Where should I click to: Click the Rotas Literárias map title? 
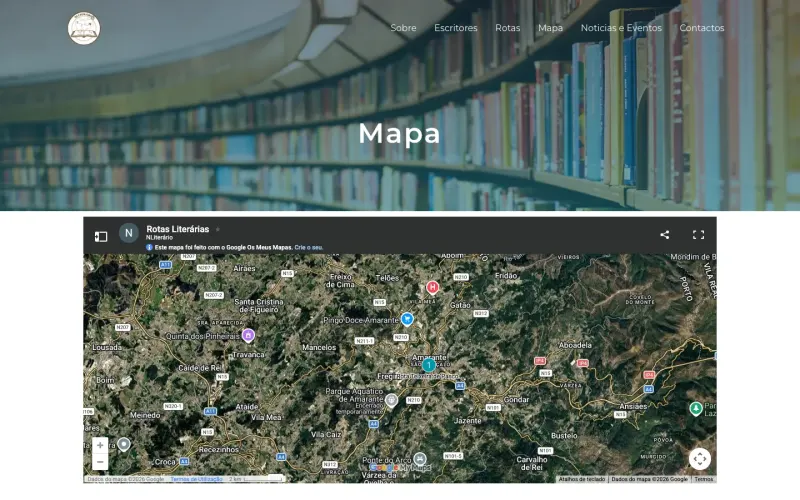pyautogui.click(x=178, y=229)
